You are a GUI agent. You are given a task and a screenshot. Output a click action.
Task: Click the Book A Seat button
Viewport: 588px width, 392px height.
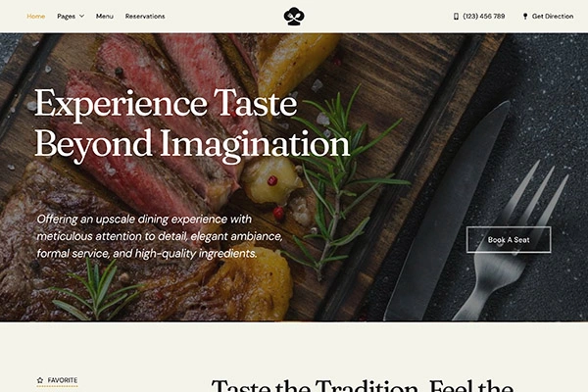(509, 240)
